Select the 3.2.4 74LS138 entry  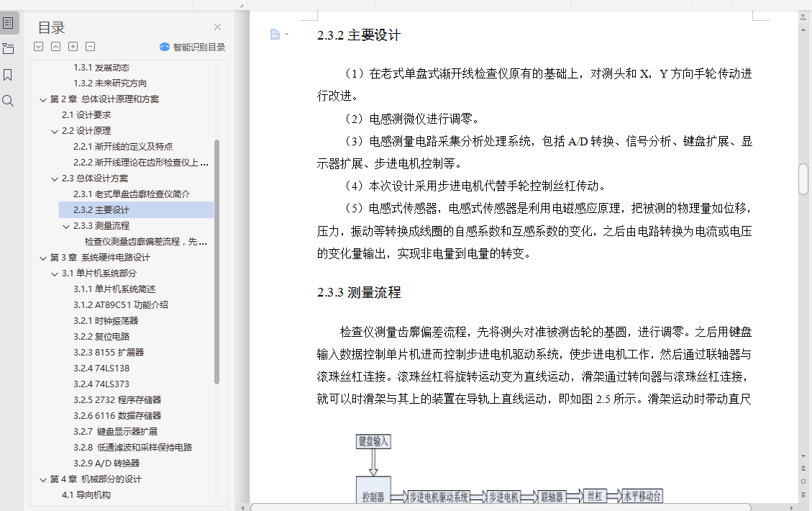coord(101,368)
